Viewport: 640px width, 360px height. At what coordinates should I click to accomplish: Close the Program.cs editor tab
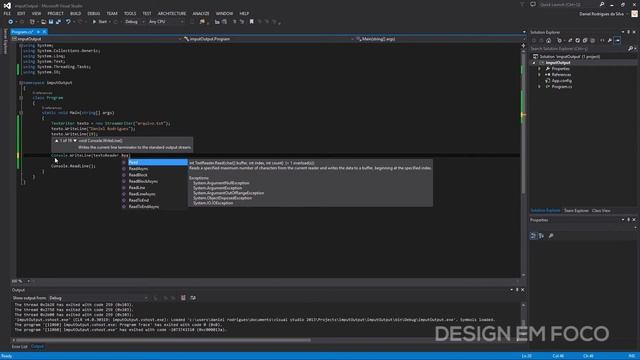click(x=44, y=32)
